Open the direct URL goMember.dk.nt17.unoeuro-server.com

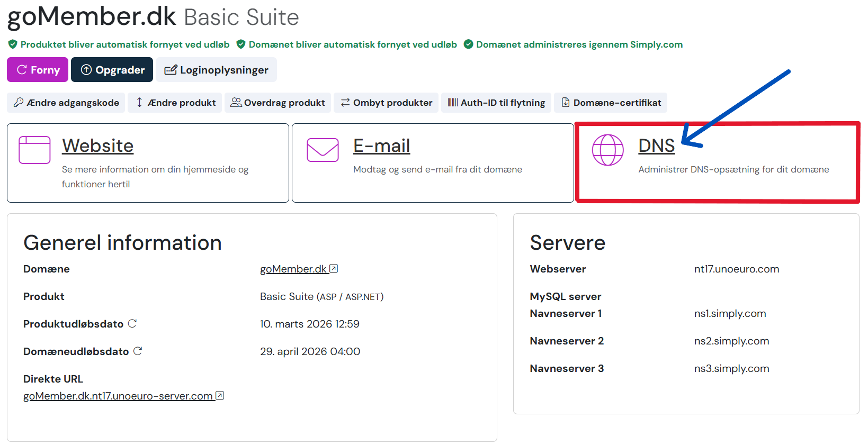[x=118, y=396]
